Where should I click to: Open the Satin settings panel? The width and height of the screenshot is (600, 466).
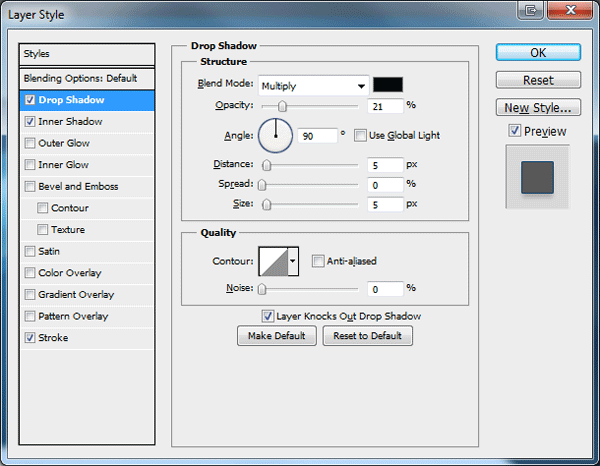pos(49,251)
